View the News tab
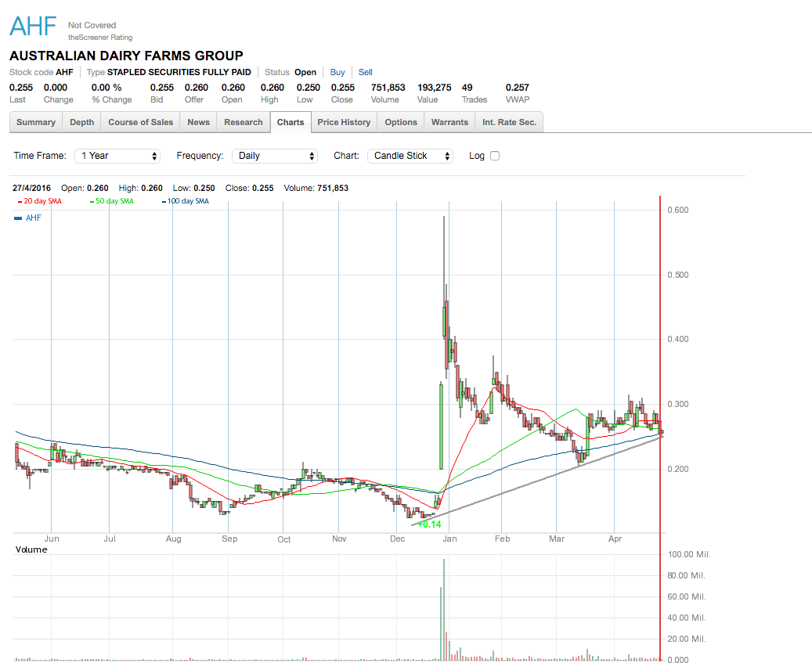 tap(198, 122)
